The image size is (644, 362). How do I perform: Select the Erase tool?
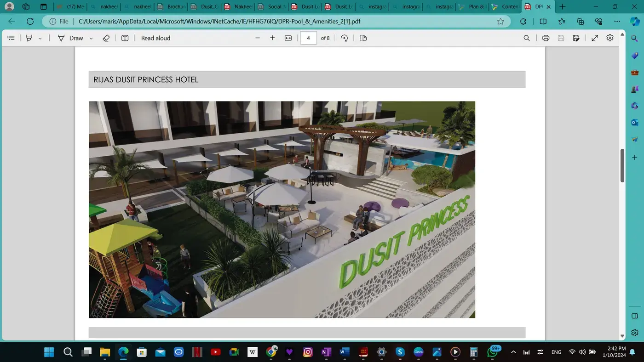(x=106, y=38)
